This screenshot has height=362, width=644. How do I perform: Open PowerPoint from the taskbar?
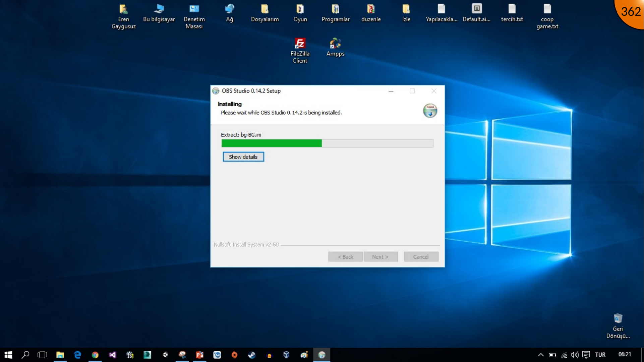coord(199,355)
